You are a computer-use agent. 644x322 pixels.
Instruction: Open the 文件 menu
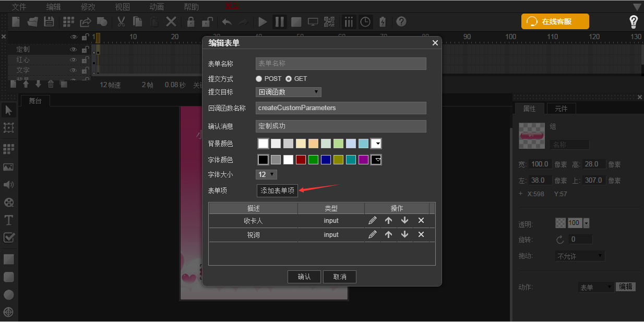[x=20, y=7]
